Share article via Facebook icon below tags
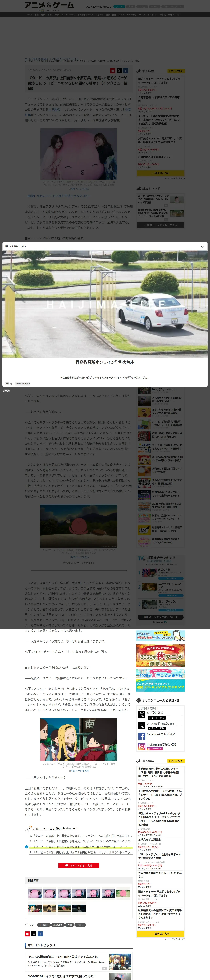This screenshot has width=210, height=980. (x=40, y=934)
